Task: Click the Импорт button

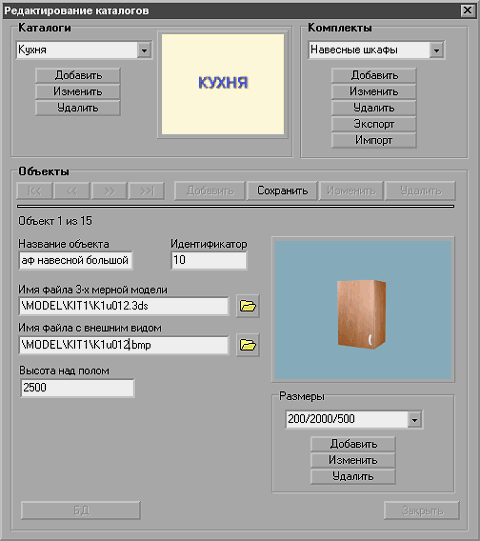Action: click(x=374, y=140)
